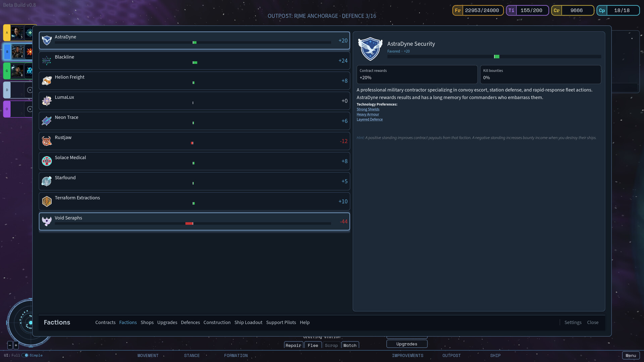Open the Support Pilots tab
This screenshot has width=644, height=362.
pos(281,322)
